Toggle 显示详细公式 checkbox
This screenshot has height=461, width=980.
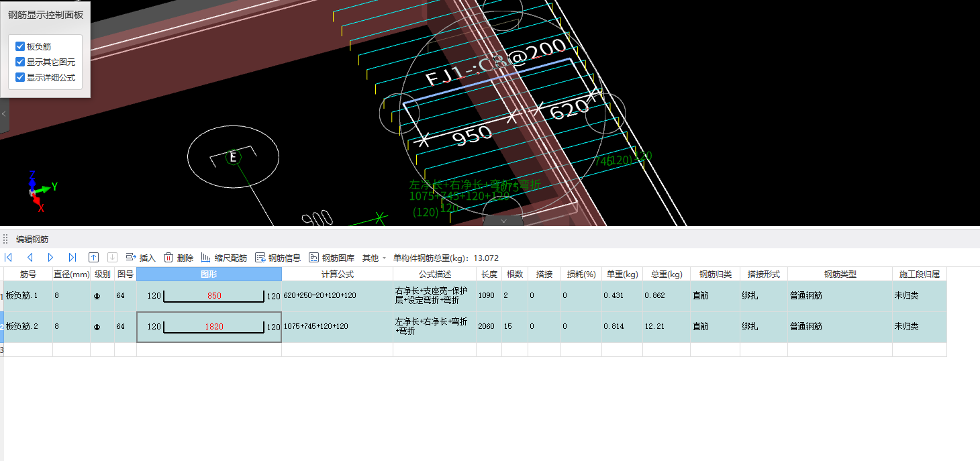coord(20,77)
